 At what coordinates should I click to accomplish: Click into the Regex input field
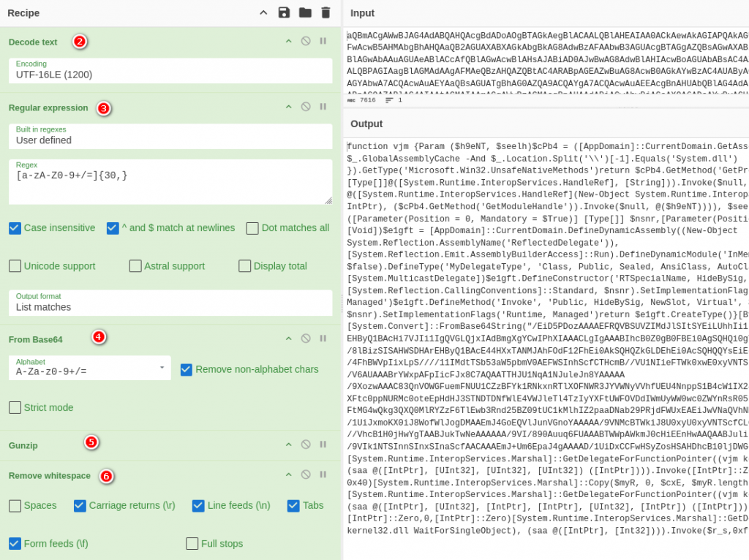[x=170, y=182]
